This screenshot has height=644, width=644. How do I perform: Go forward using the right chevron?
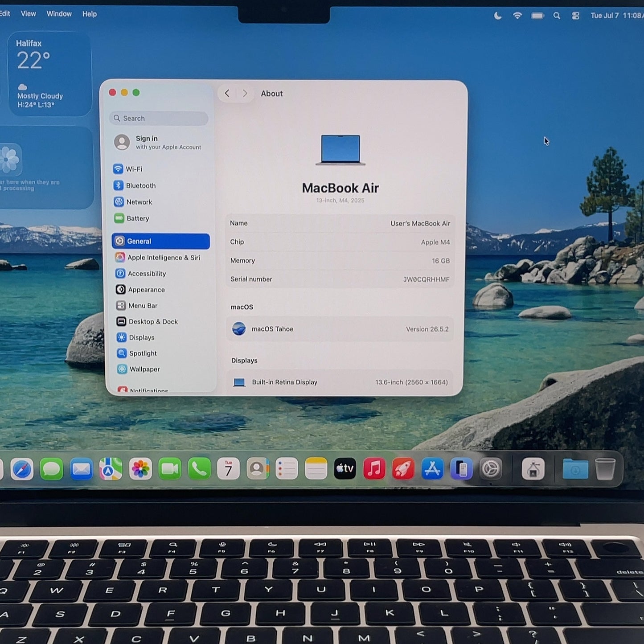click(x=245, y=93)
